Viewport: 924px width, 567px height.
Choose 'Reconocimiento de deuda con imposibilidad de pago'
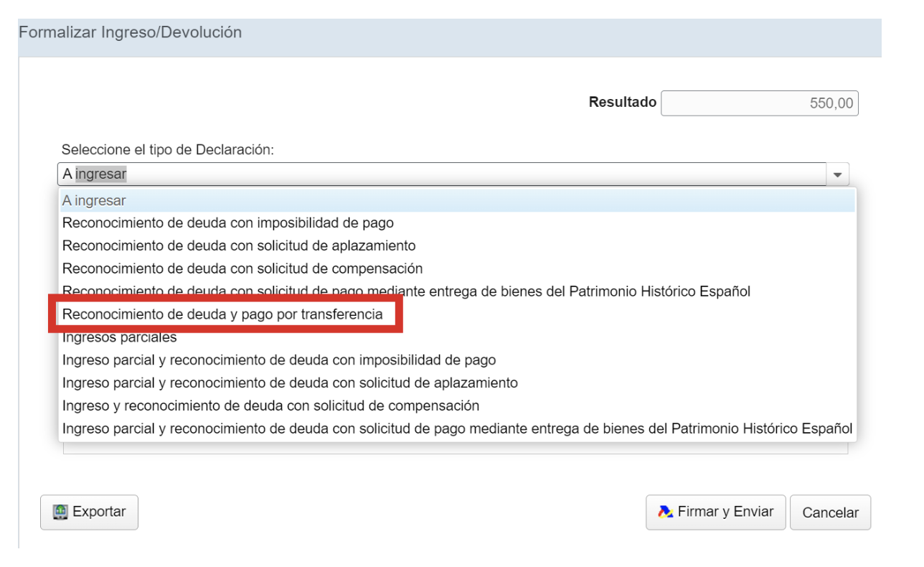tap(457, 223)
